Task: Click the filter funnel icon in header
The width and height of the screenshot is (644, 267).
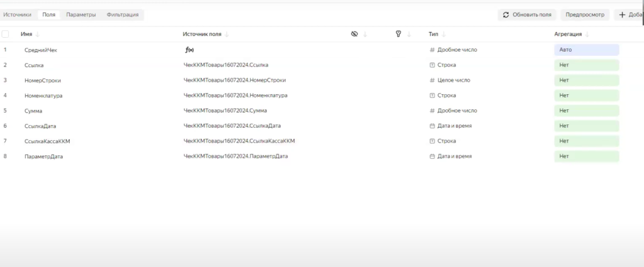Action: click(x=399, y=35)
